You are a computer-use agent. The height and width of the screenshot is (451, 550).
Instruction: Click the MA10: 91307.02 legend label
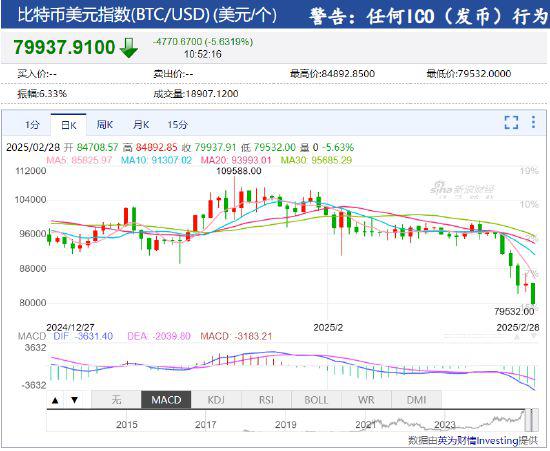[156, 160]
